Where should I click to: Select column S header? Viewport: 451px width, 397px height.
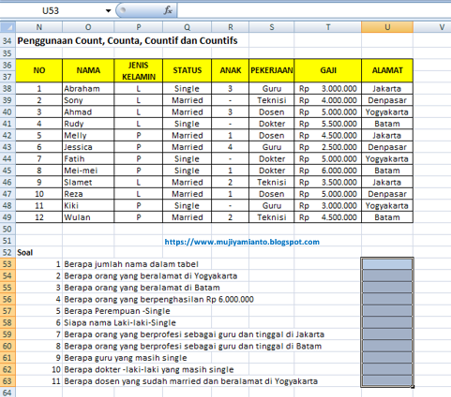point(272,27)
